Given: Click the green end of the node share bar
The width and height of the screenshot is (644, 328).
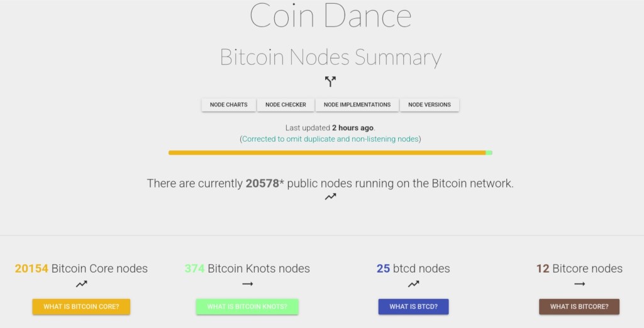Looking at the screenshot, I should point(489,152).
